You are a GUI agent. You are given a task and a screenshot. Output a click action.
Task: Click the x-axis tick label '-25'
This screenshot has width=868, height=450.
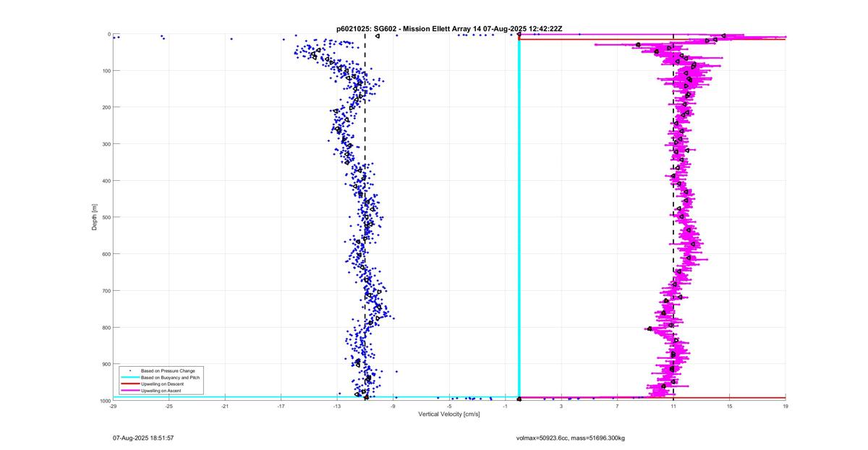coord(169,407)
